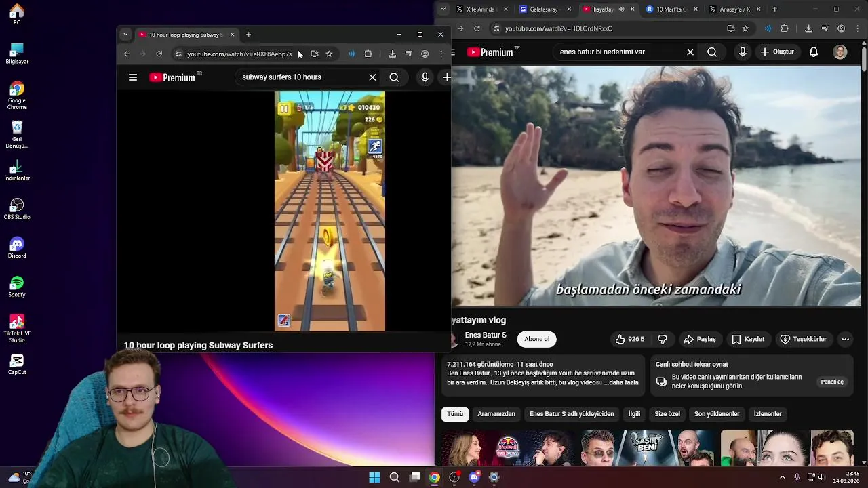Go back in the Subway Surfers browser window

pos(126,54)
